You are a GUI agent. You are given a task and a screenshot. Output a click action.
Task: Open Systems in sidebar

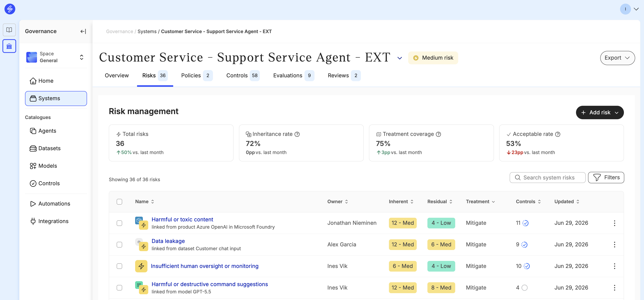pos(56,98)
